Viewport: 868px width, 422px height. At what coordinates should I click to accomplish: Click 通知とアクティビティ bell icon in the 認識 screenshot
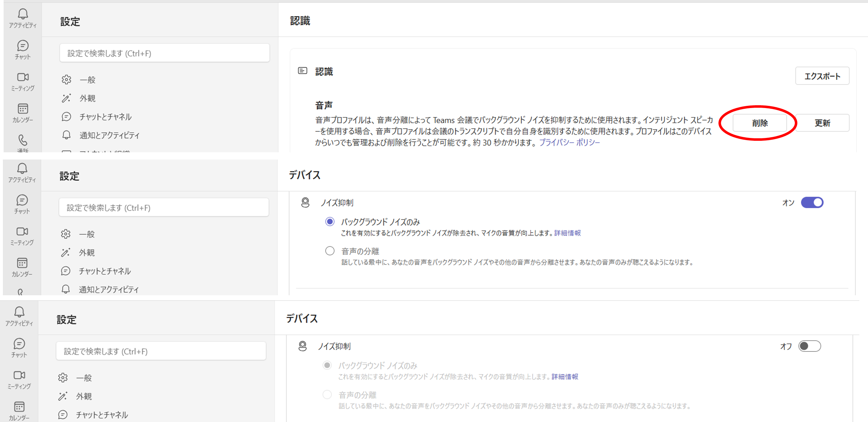coord(66,135)
